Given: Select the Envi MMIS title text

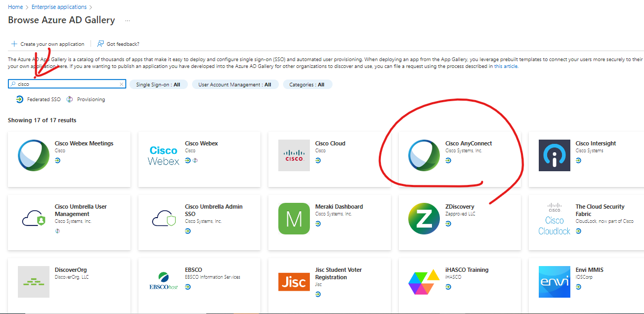Looking at the screenshot, I should pyautogui.click(x=589, y=270).
